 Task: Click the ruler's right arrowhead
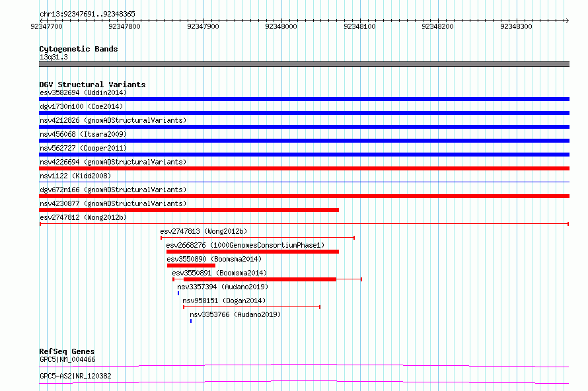click(567, 20)
